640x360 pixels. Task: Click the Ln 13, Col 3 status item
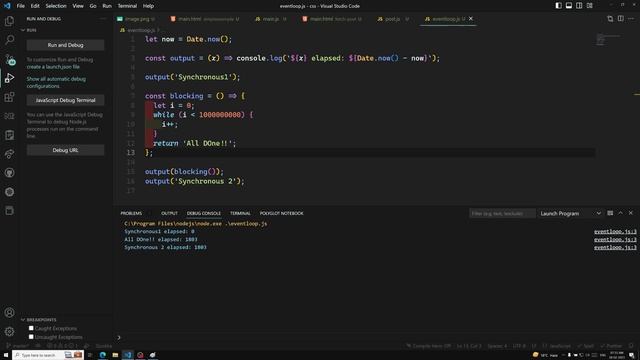click(469, 346)
